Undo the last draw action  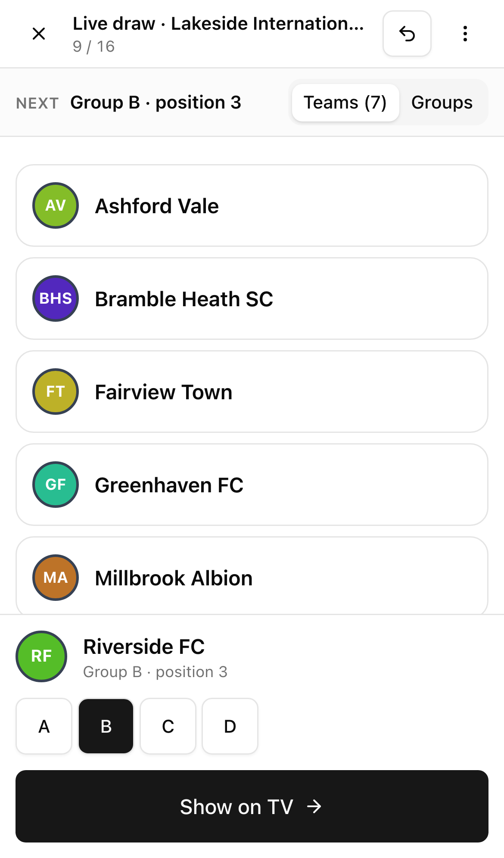(407, 34)
